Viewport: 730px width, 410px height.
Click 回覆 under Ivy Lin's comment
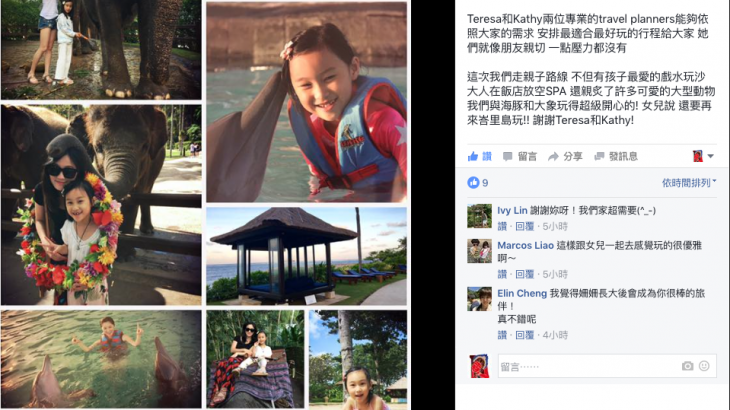(525, 226)
